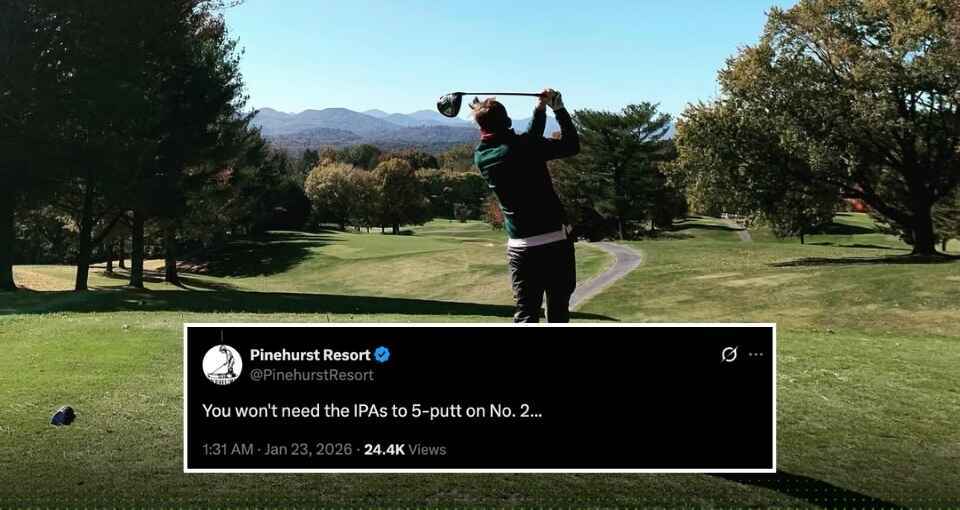This screenshot has height=510, width=960.
Task: Click the 1:31 AM timestamp
Action: (x=227, y=449)
